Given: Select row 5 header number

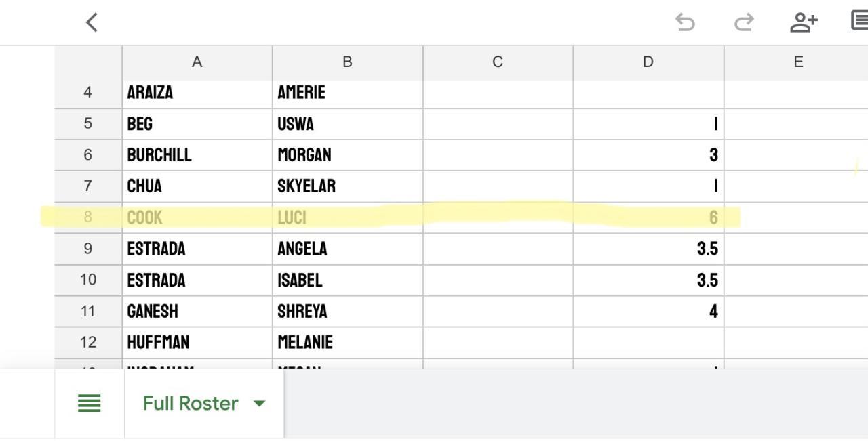Looking at the screenshot, I should pyautogui.click(x=88, y=124).
